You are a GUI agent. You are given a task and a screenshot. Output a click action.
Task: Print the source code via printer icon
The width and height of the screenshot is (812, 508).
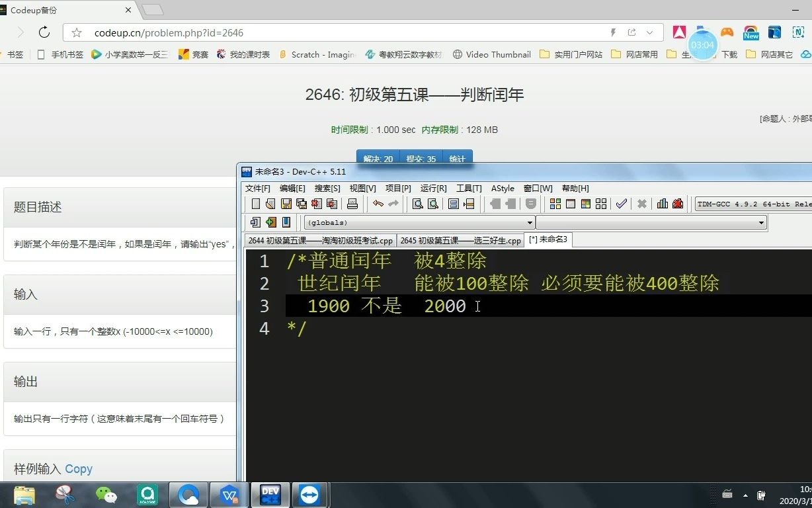coord(351,204)
